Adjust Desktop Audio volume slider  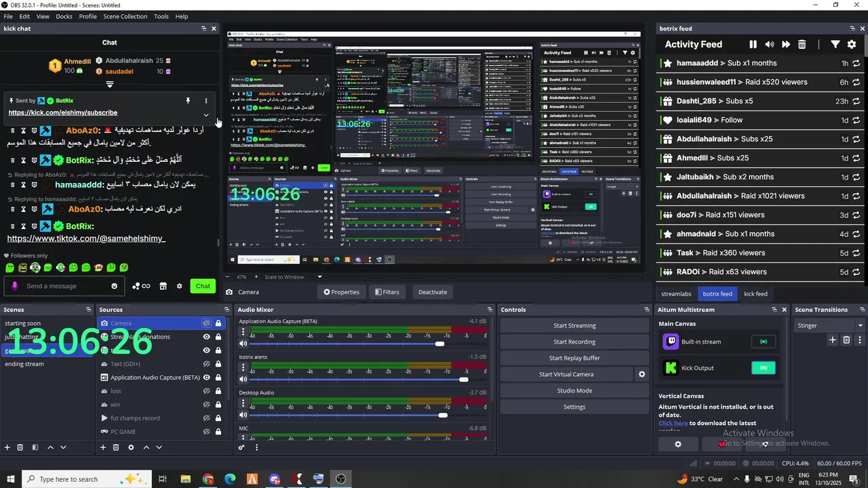(x=443, y=415)
